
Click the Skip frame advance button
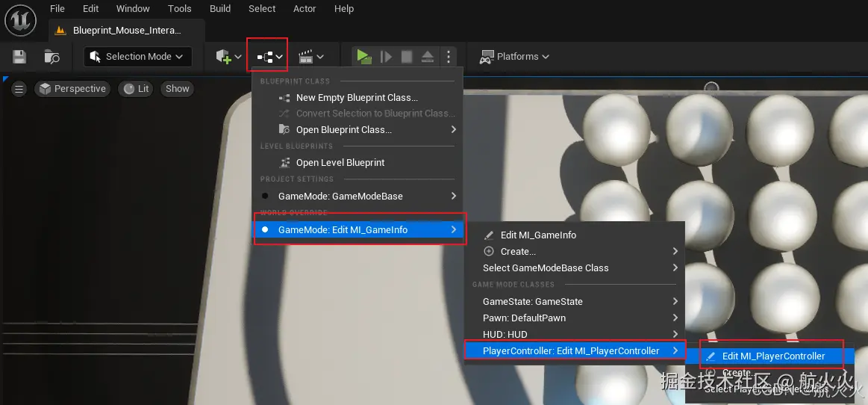387,57
